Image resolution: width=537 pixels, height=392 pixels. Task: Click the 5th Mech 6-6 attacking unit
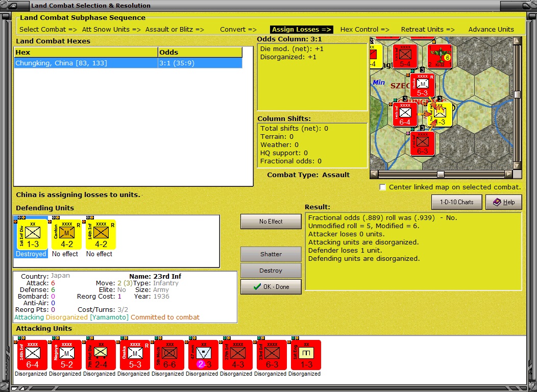(x=169, y=355)
